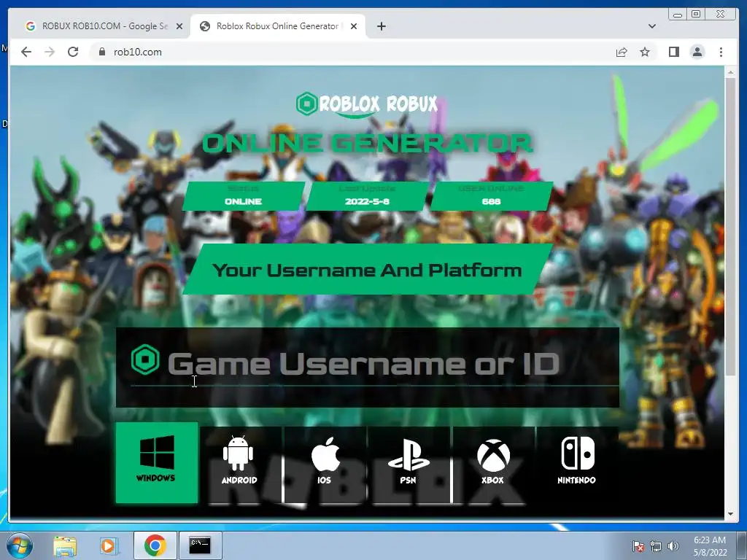Screen dimensions: 747x560
Task: Click the ONLINE status badge
Action: 244,196
